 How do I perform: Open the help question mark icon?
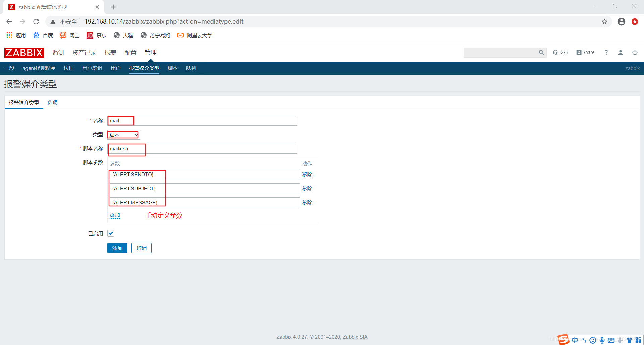coord(606,53)
